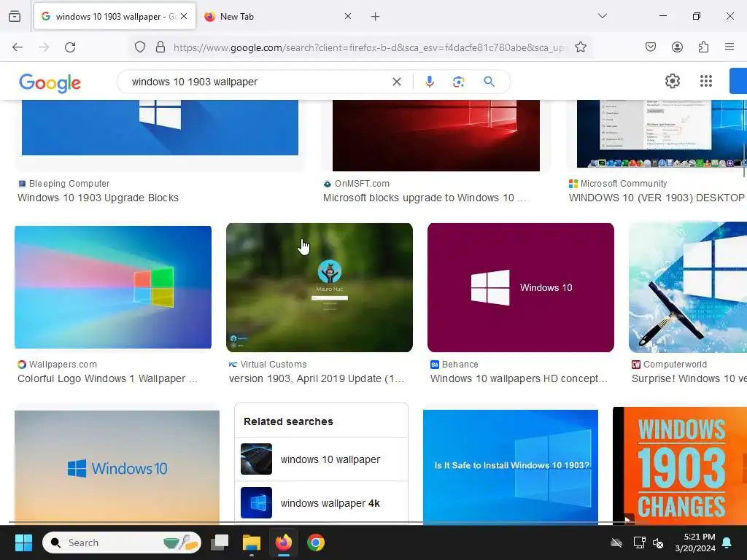Open the sunset Windows 10 logo image
The height and width of the screenshot is (560, 747).
[x=117, y=467]
